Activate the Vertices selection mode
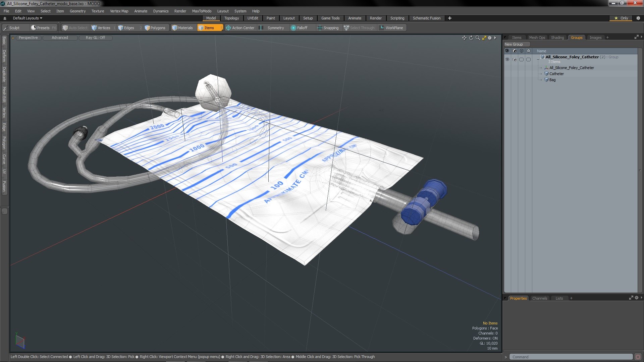This screenshot has width=644, height=362. [101, 28]
